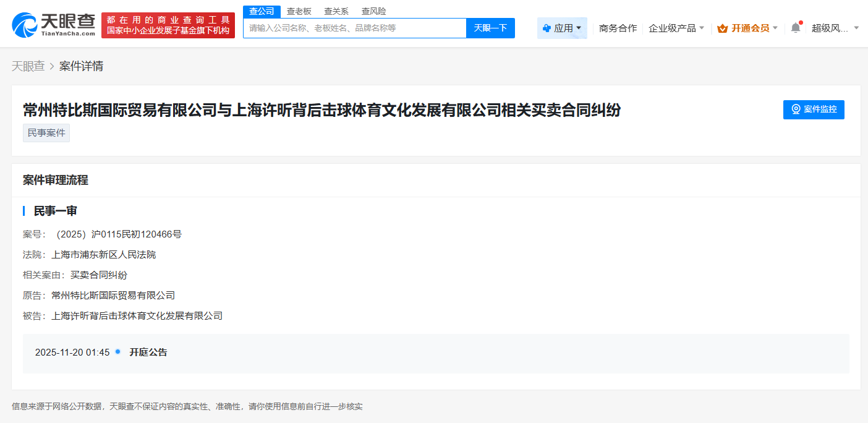This screenshot has height=423, width=868.
Task: 切换到「查老板」搜索标签
Action: (x=300, y=11)
